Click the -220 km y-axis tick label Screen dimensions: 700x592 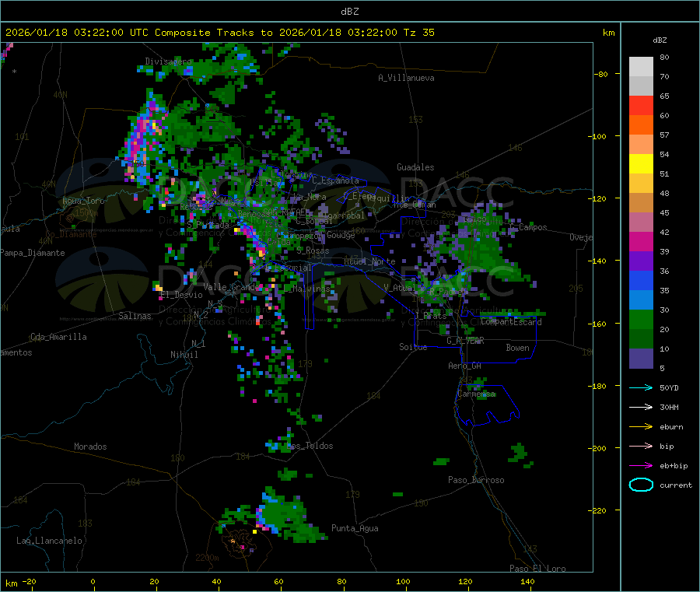point(599,510)
